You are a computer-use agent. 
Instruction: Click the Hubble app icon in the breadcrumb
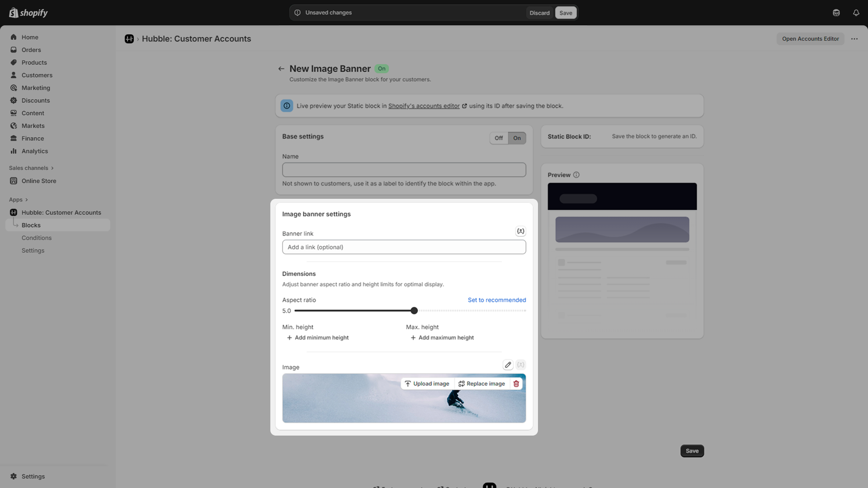(129, 39)
